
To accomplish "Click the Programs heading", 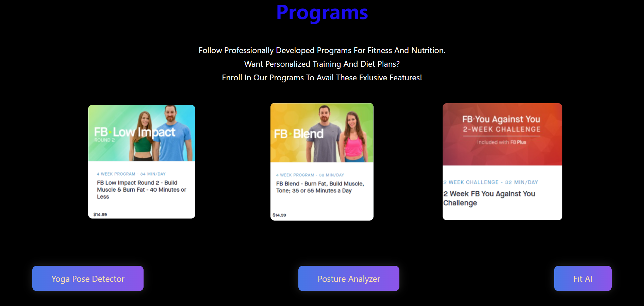I will click(322, 13).
